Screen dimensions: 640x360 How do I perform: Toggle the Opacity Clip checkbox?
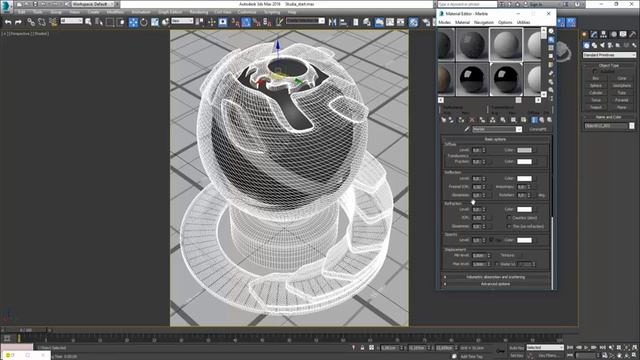point(491,240)
